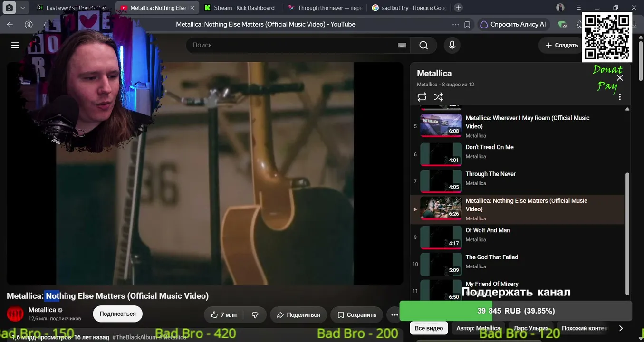Click the #TheBlackAlbum hashtag

tap(134, 337)
